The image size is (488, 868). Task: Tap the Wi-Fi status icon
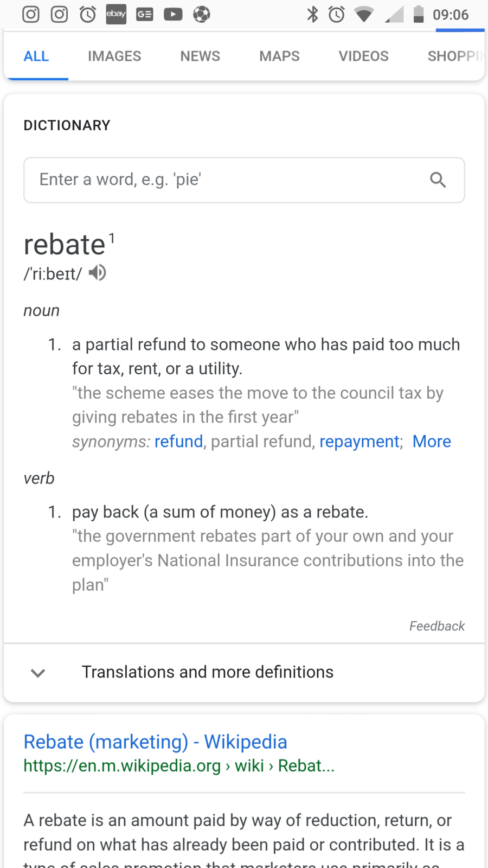click(x=364, y=14)
